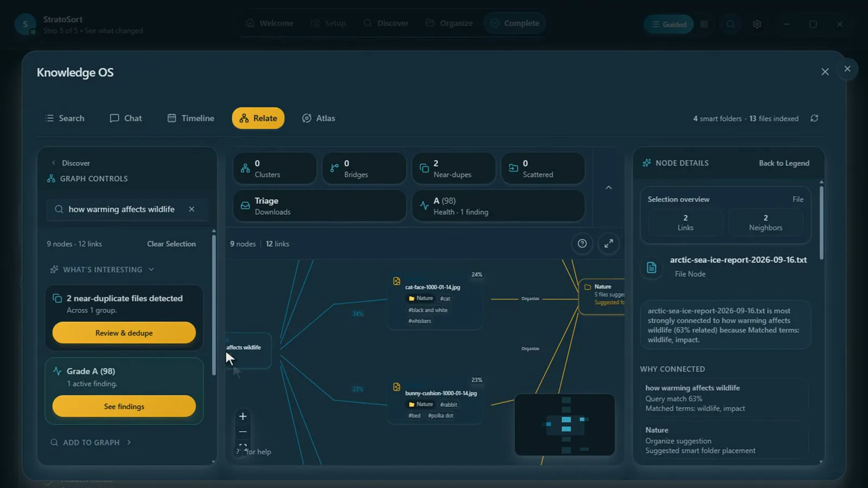The image size is (868, 488).
Task: Switch to the Atlas tab
Action: 318,118
